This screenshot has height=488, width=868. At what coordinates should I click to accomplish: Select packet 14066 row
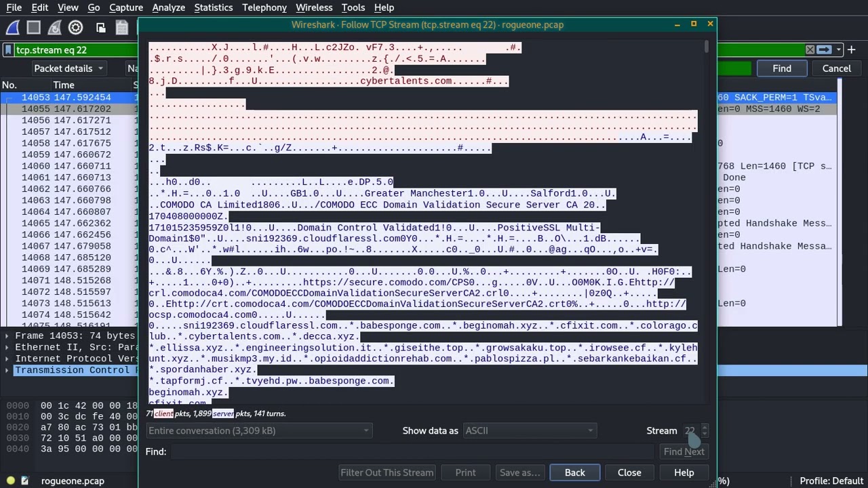tap(69, 235)
